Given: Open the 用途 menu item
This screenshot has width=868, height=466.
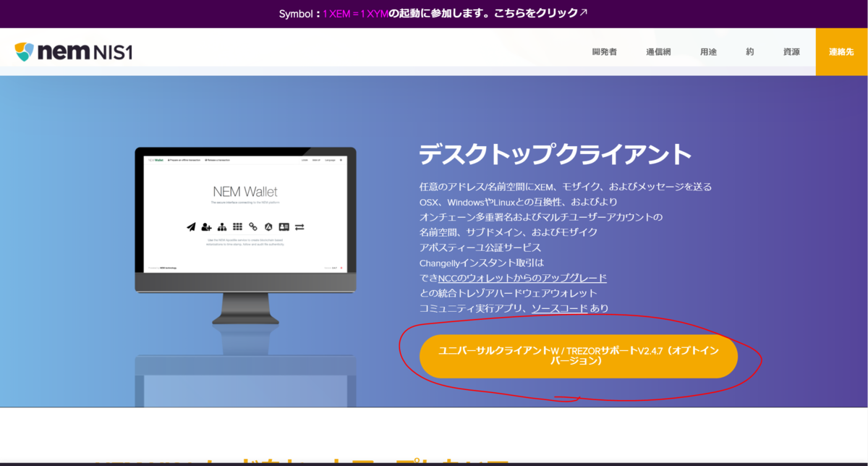Looking at the screenshot, I should tap(708, 52).
